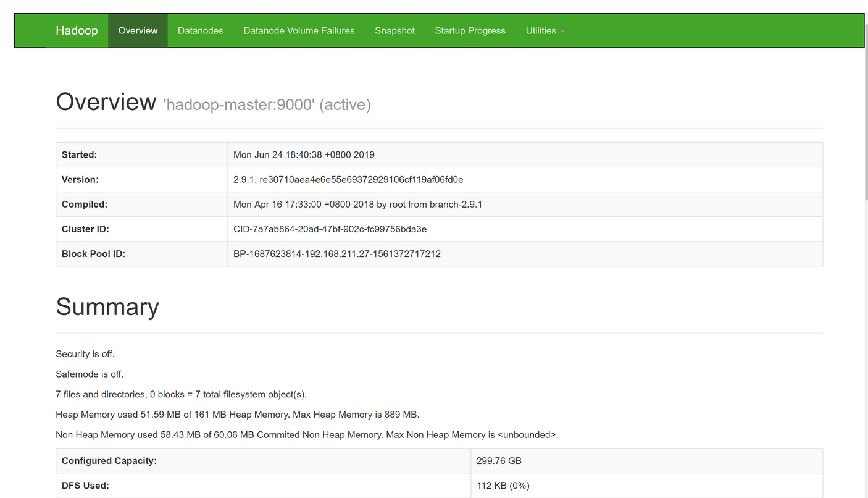
Task: Select the BP-1687623814 block pool value
Action: [337, 253]
